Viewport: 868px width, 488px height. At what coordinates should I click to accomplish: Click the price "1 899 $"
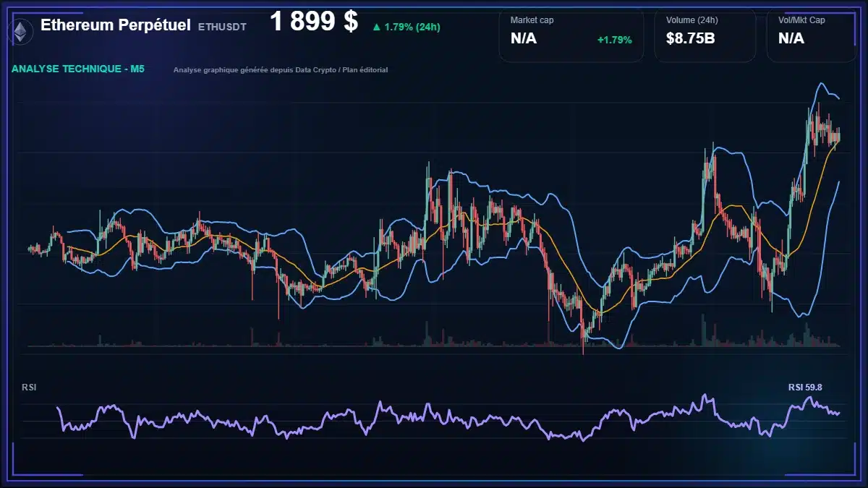314,22
